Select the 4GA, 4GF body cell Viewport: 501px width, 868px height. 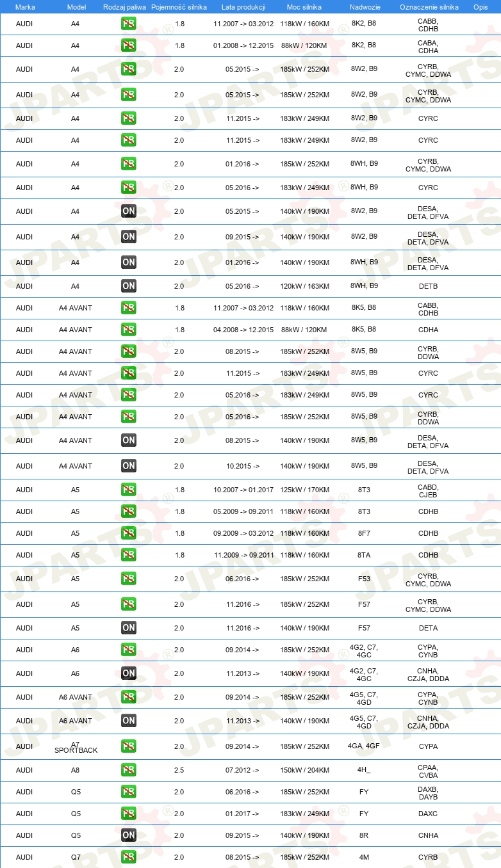(364, 746)
